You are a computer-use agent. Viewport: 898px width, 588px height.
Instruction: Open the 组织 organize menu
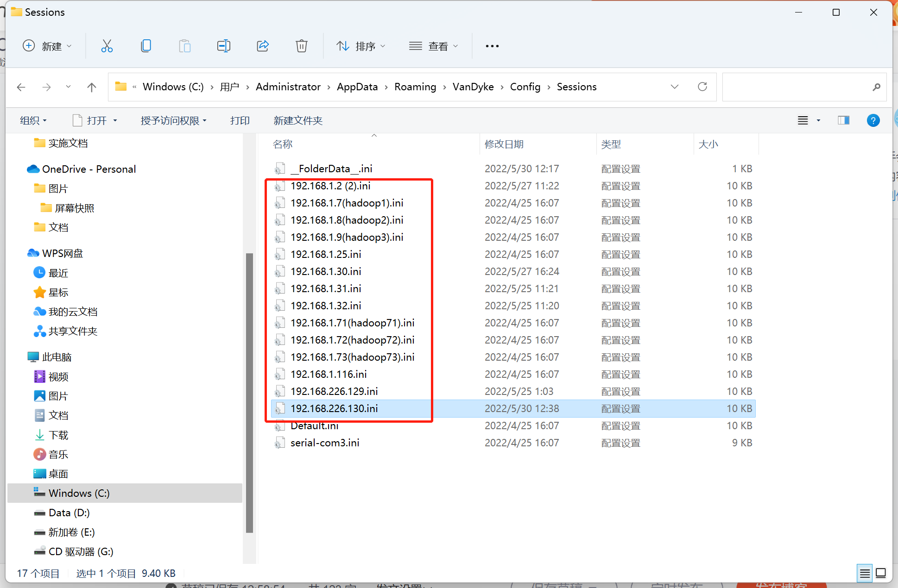[x=33, y=120]
